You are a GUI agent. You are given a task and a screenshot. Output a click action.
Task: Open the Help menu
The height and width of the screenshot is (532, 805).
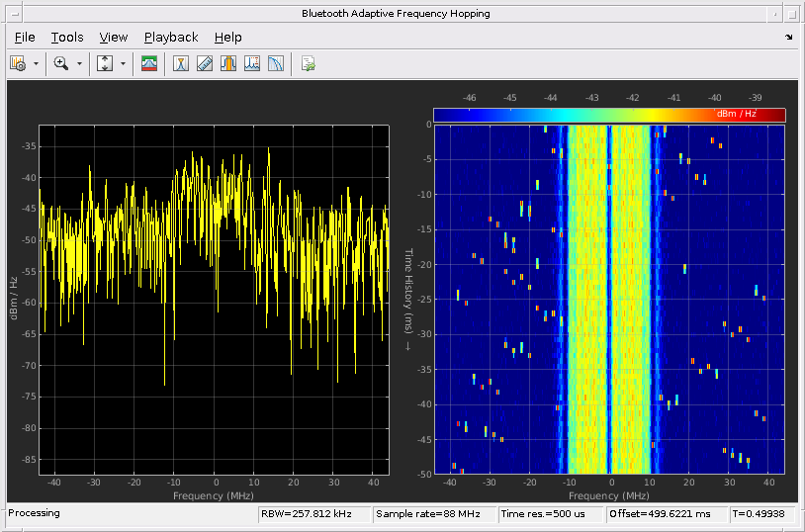point(227,38)
